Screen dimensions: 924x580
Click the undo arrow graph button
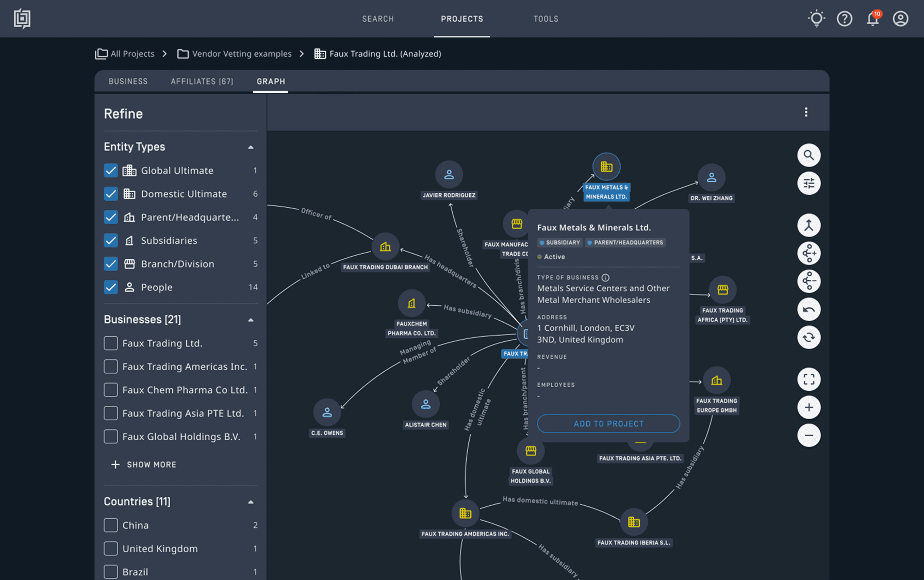[808, 309]
